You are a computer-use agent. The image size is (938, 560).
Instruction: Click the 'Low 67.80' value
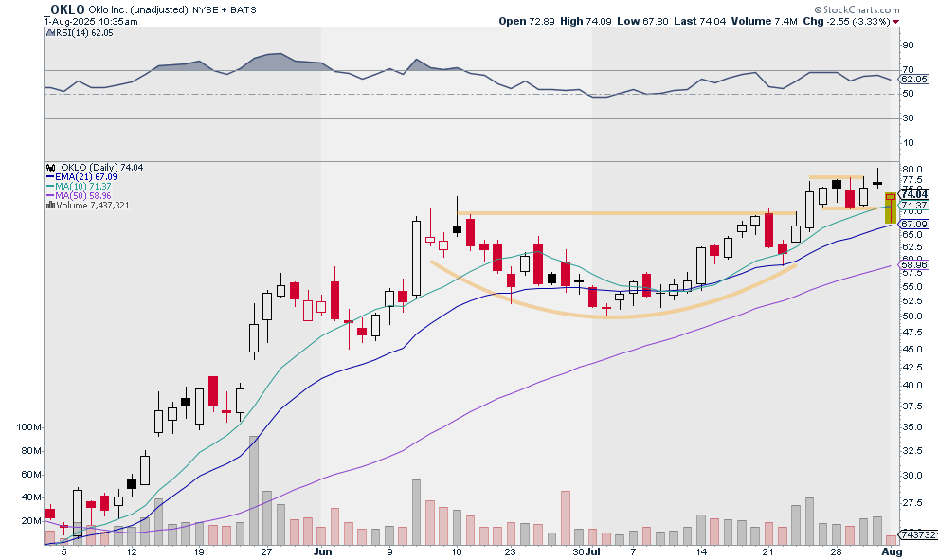coord(642,21)
